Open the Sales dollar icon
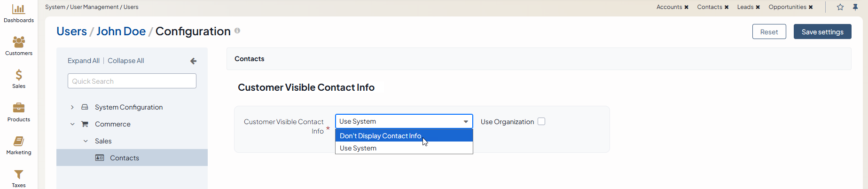The image size is (868, 189). coord(18,75)
